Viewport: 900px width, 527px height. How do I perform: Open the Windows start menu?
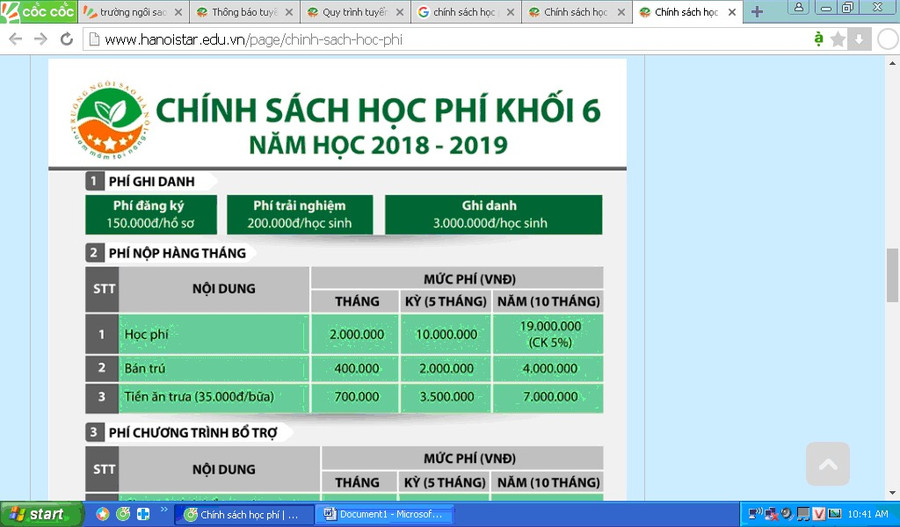point(41,514)
